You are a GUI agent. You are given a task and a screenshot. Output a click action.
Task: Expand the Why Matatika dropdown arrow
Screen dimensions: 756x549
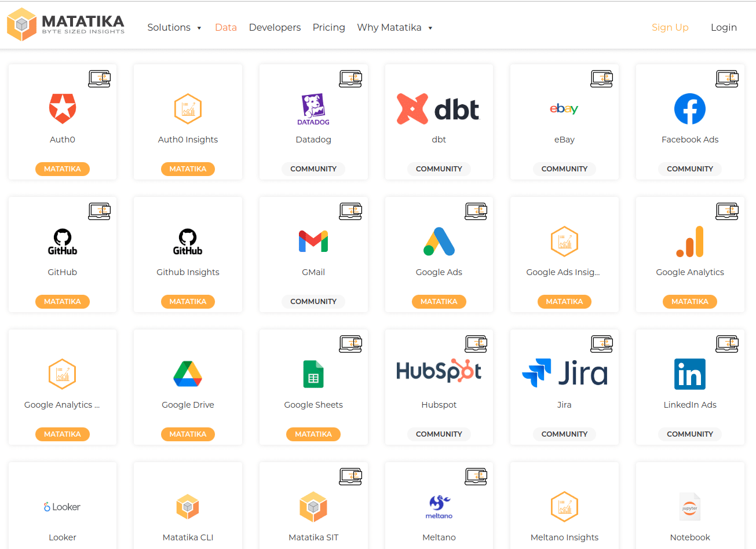(x=430, y=28)
